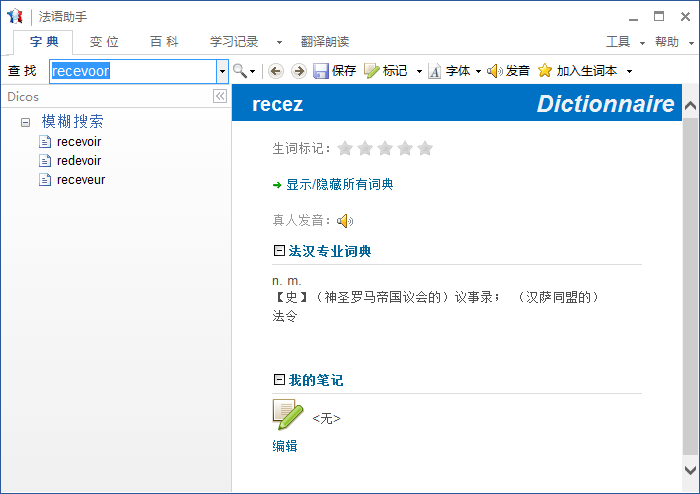Set word rating to four stars
The width and height of the screenshot is (700, 494).
pyautogui.click(x=405, y=148)
